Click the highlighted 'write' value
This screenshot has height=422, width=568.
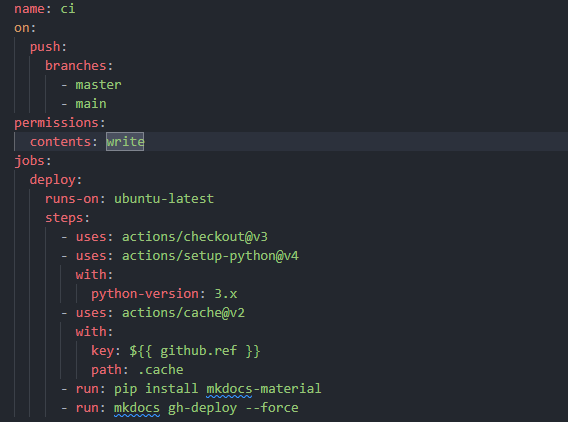(x=125, y=142)
